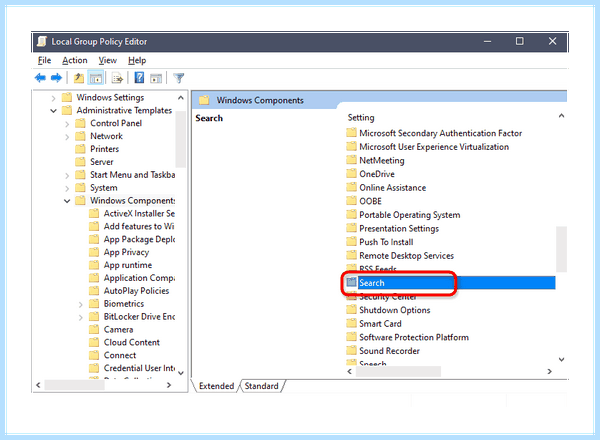Viewport: 600px width, 440px height.
Task: Click folder icon next to OneDrive
Action: pos(351,174)
